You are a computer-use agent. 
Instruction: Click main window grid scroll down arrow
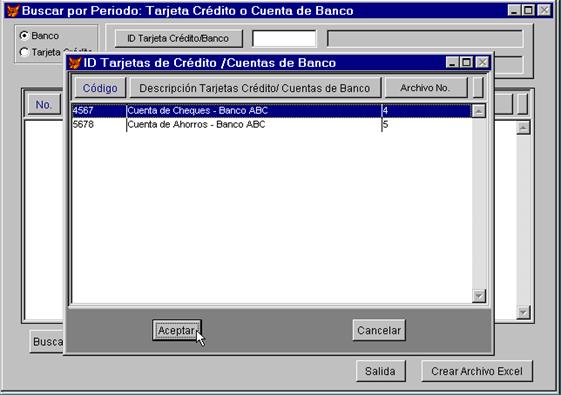[523, 313]
